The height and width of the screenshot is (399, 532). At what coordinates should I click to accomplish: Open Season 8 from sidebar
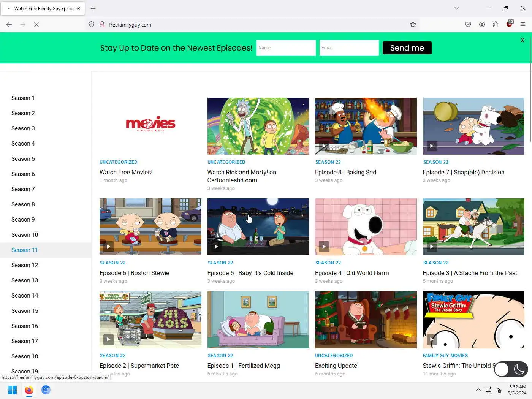coord(23,204)
